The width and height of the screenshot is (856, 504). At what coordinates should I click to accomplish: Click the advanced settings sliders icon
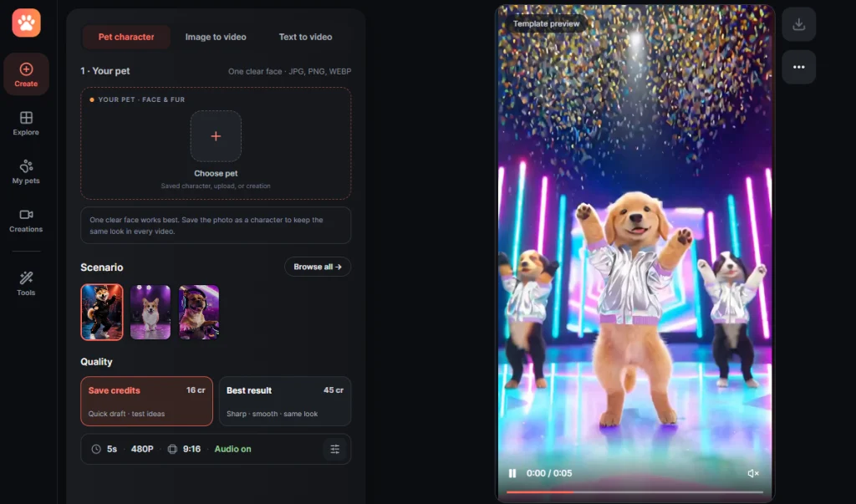334,449
